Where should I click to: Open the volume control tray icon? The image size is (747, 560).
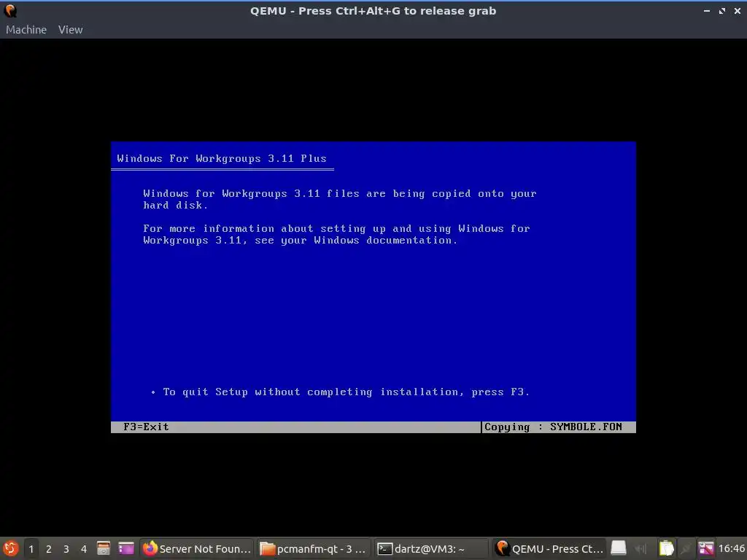(x=641, y=549)
